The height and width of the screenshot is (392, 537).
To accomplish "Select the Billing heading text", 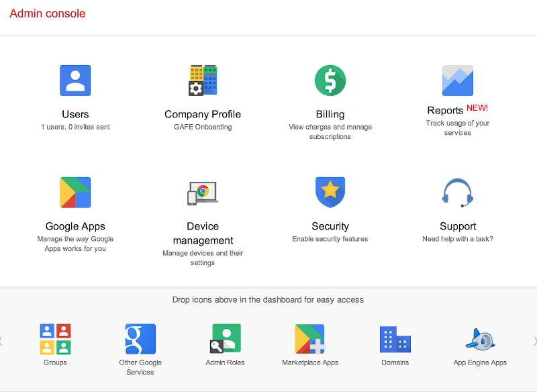I will coord(330,114).
